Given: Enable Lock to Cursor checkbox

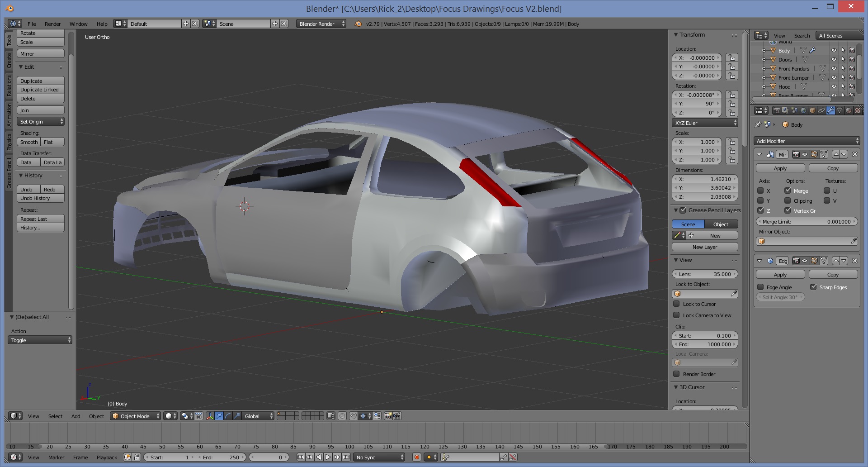Looking at the screenshot, I should 676,304.
